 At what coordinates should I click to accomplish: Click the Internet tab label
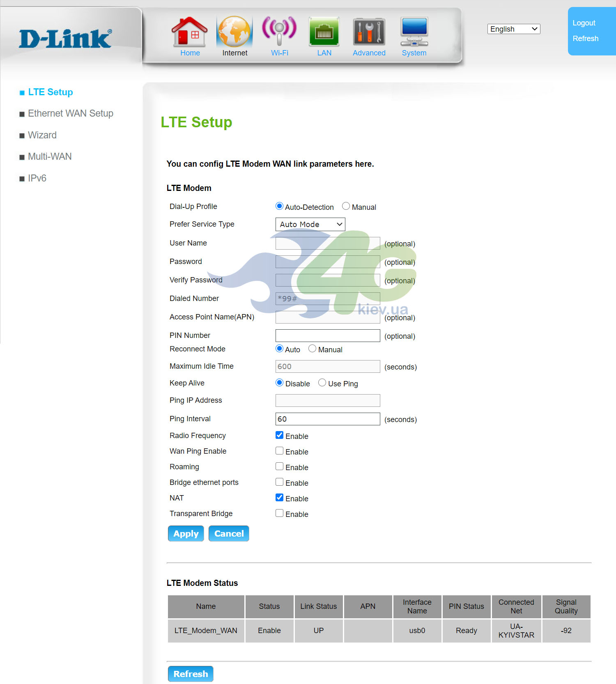[235, 53]
